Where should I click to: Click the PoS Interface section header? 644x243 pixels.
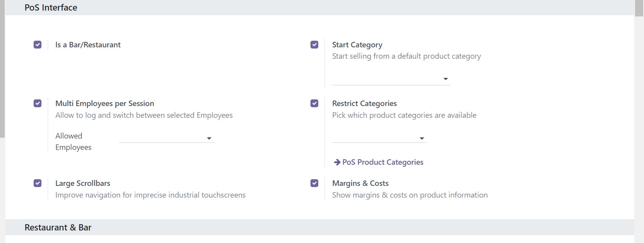[51, 7]
